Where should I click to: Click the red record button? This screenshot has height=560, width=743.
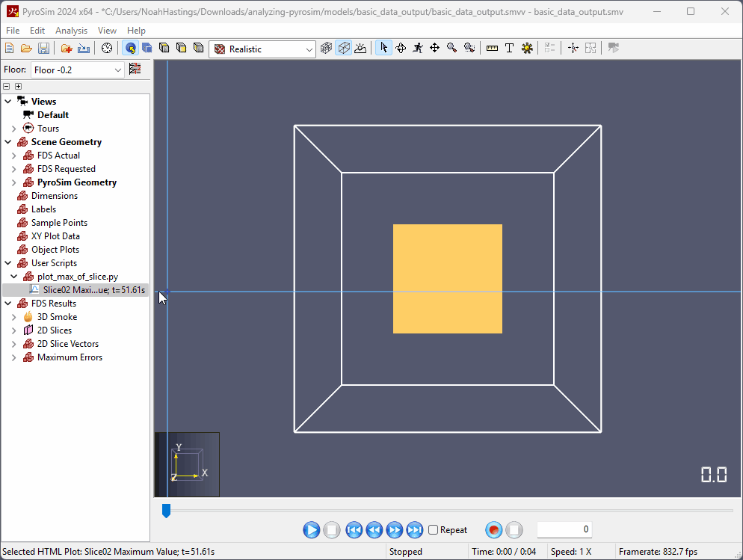(494, 529)
